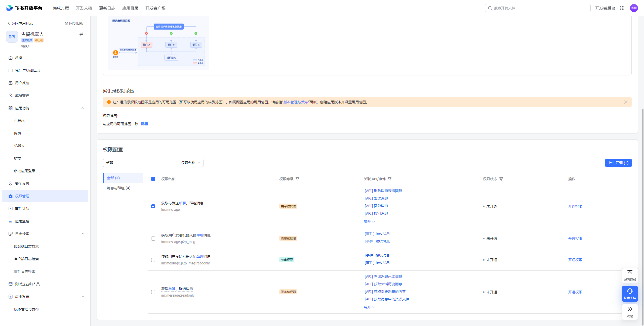Filter by 权限状态 funnel icon
The image size is (644, 326).
coord(501,179)
